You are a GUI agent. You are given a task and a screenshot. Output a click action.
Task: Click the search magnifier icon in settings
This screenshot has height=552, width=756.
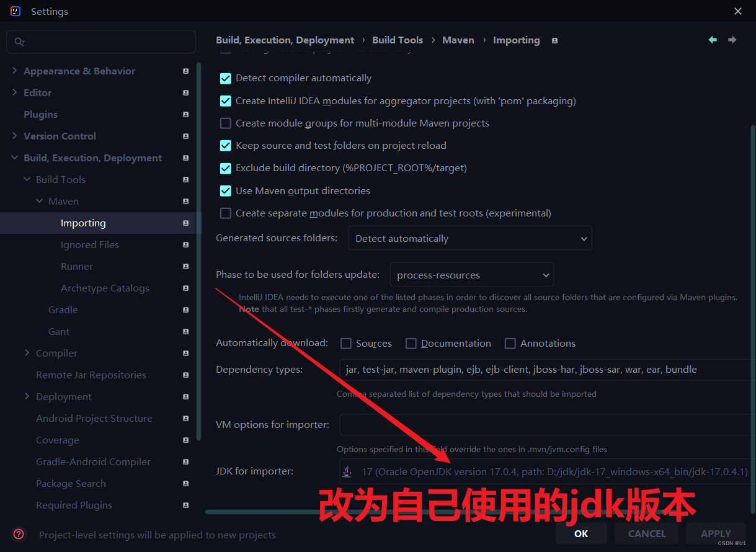coord(19,42)
